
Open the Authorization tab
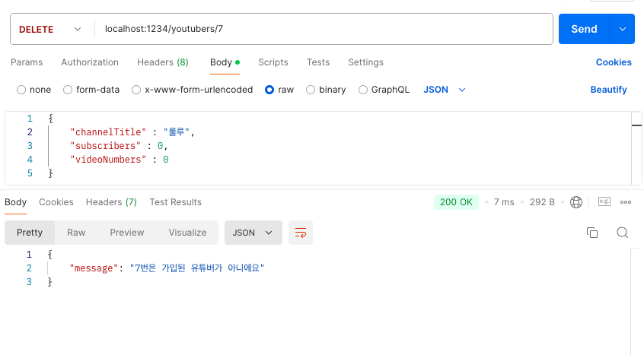click(x=90, y=62)
